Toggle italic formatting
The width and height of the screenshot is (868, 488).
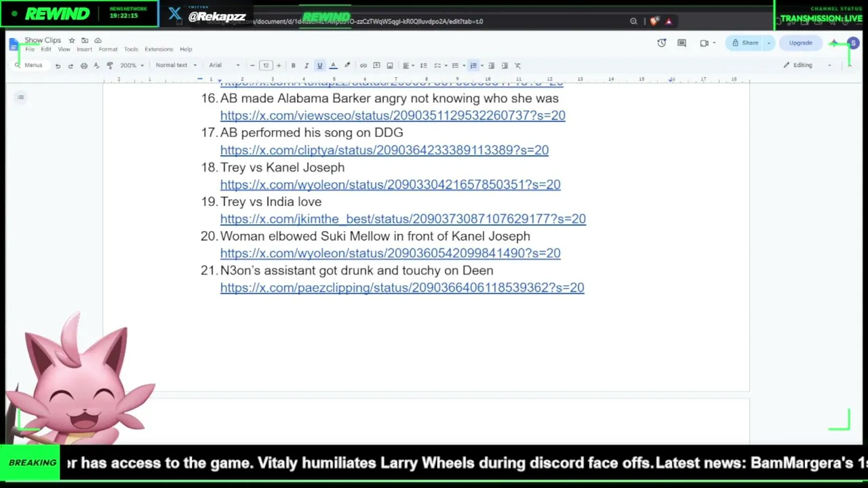[307, 66]
